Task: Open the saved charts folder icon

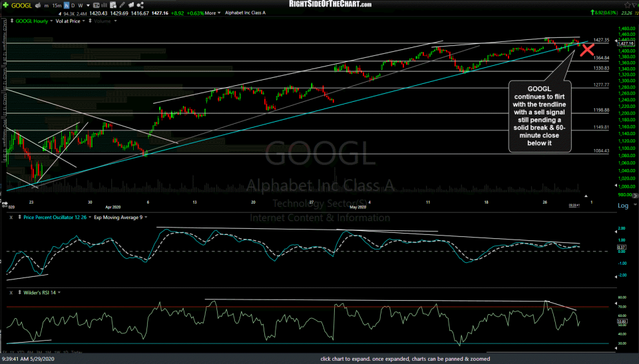Action: pos(131,5)
